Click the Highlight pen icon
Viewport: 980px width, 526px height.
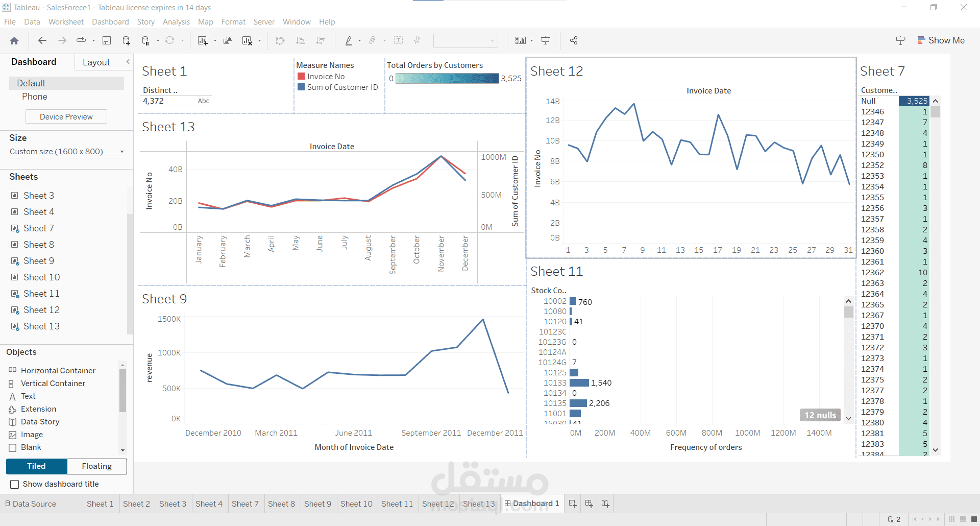point(349,41)
